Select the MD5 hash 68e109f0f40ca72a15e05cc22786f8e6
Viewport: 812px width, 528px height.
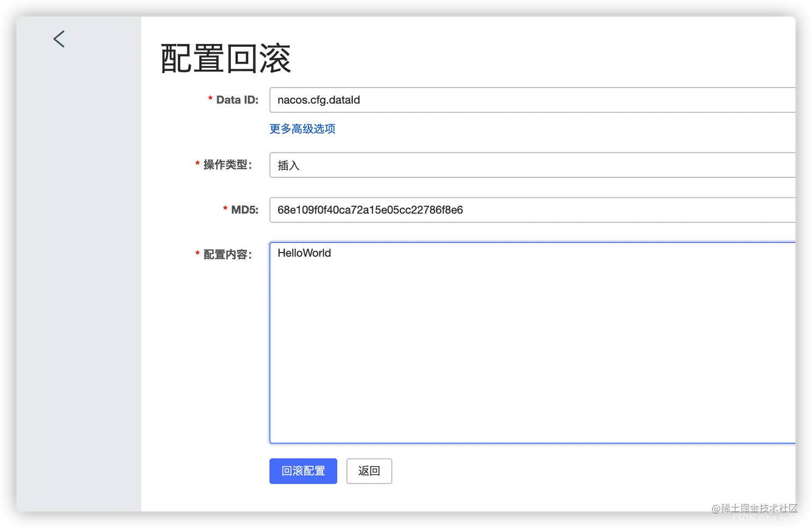click(369, 209)
